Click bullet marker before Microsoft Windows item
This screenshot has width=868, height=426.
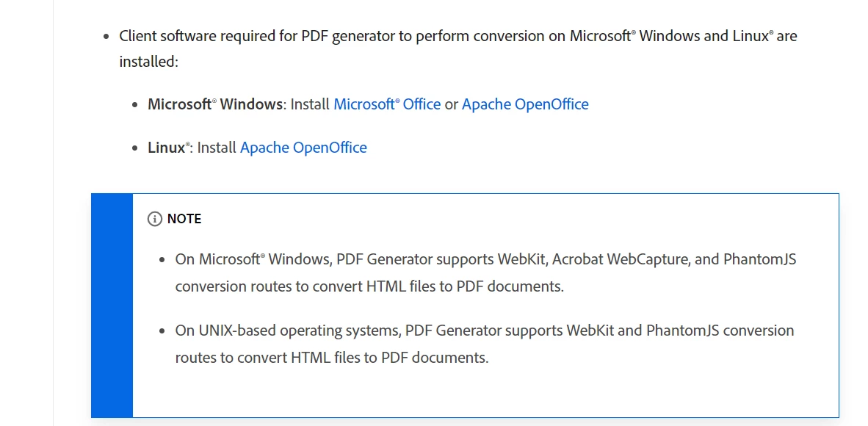click(x=134, y=105)
